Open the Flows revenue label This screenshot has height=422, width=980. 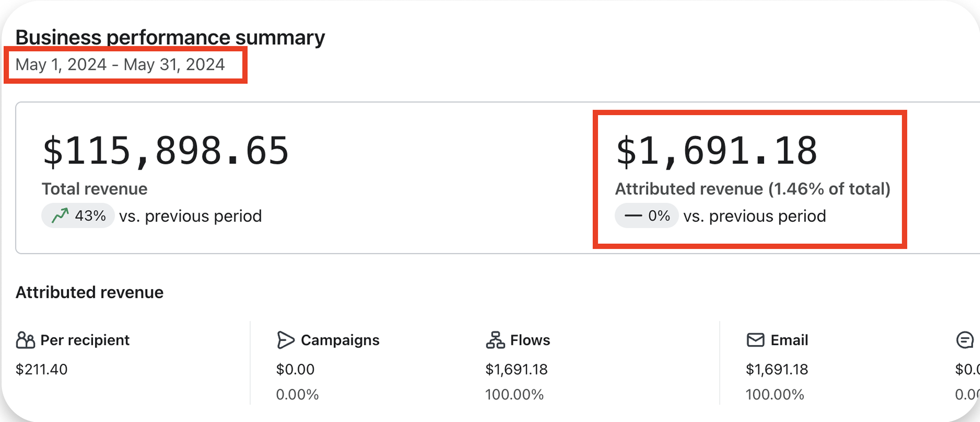point(530,340)
